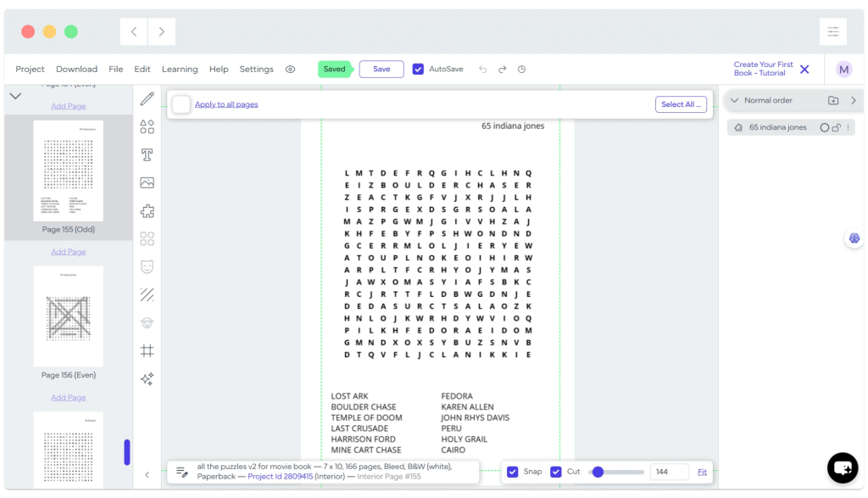Open the M user avatar
868x498 pixels.
tap(843, 70)
